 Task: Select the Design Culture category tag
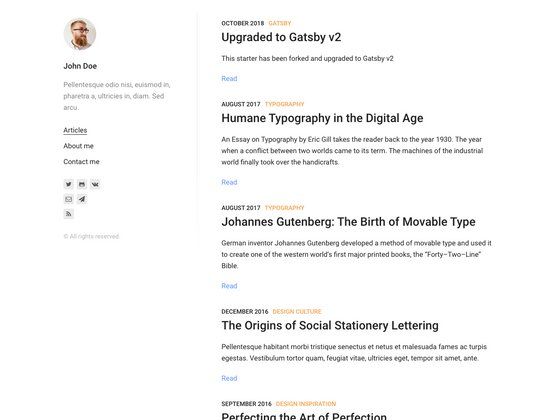tap(297, 311)
